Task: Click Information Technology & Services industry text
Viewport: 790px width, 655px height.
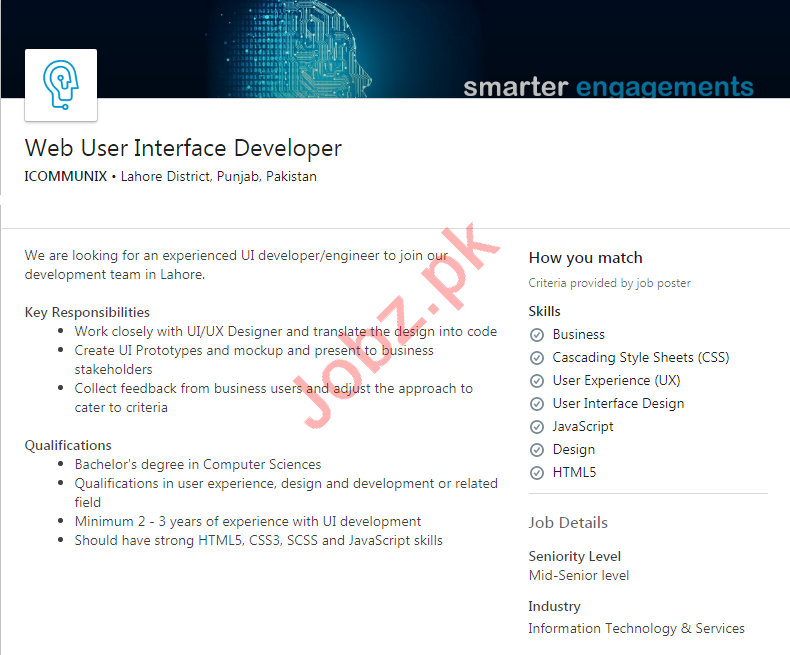Action: click(636, 628)
